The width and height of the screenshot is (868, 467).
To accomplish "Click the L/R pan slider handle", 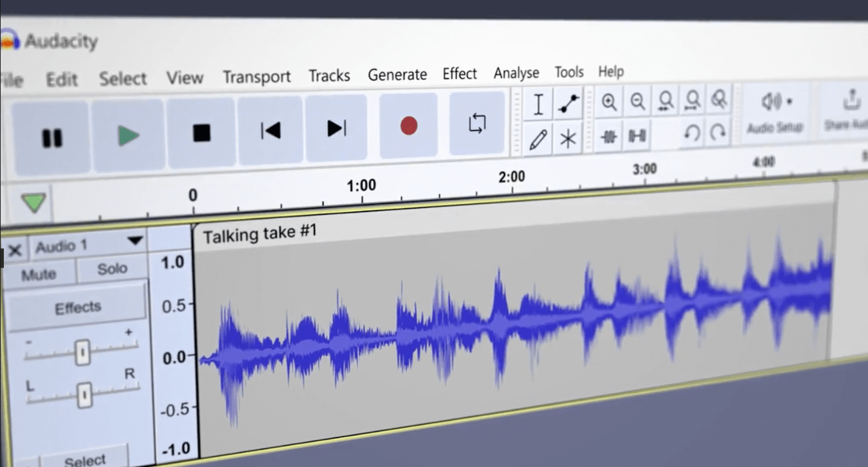I will (x=84, y=395).
